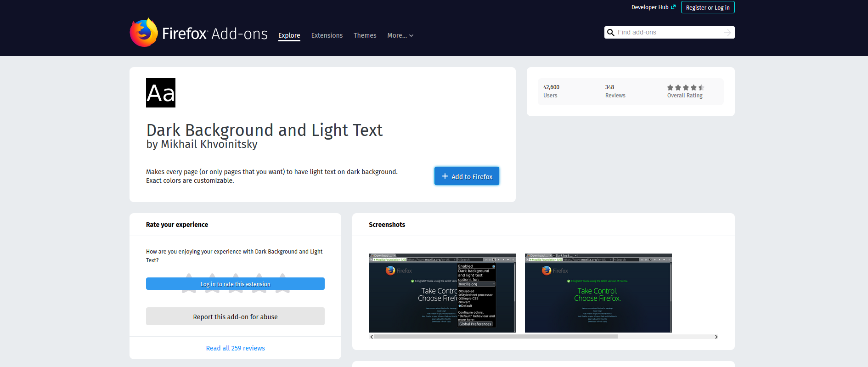Screen dimensions: 868x367
Task: Click the Find add-ons search field
Action: pos(668,33)
